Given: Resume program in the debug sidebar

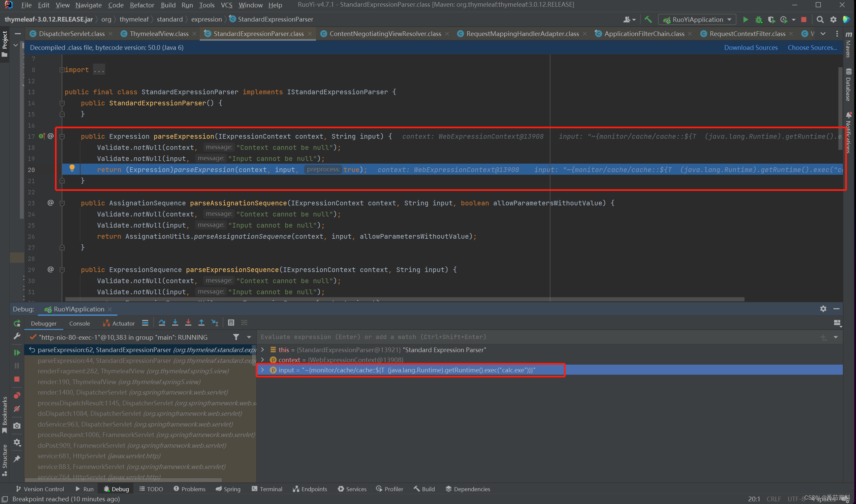Looking at the screenshot, I should click(x=17, y=352).
